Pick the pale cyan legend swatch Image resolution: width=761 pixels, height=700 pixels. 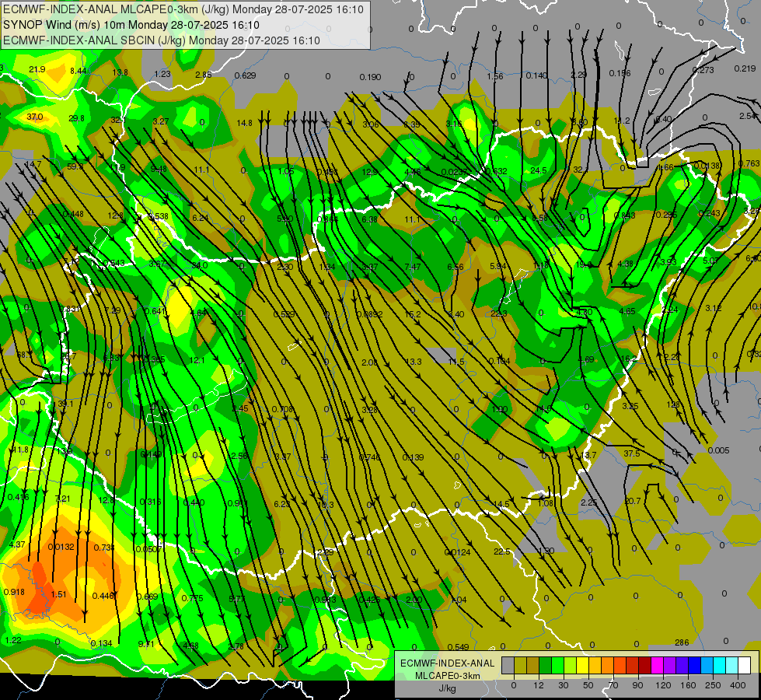point(732,665)
